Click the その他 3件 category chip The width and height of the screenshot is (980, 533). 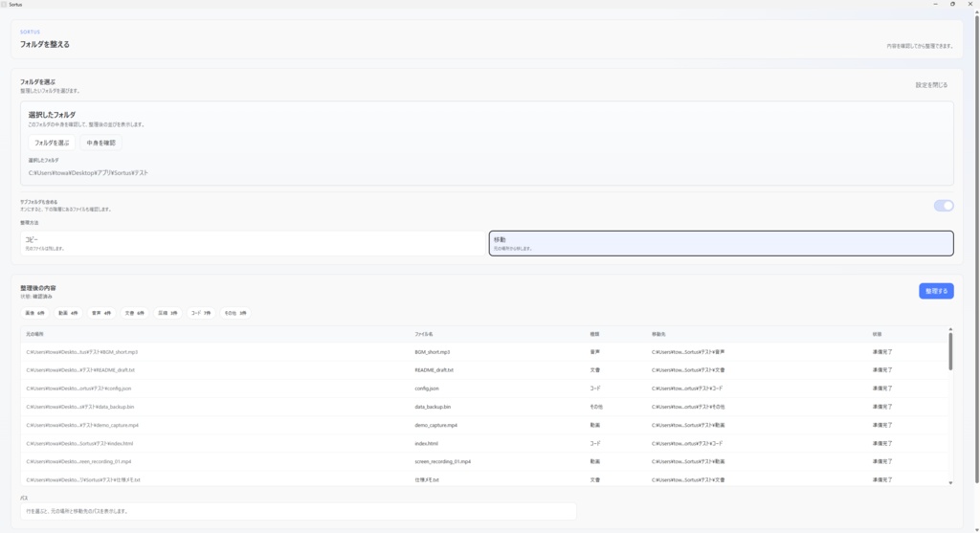(x=235, y=313)
